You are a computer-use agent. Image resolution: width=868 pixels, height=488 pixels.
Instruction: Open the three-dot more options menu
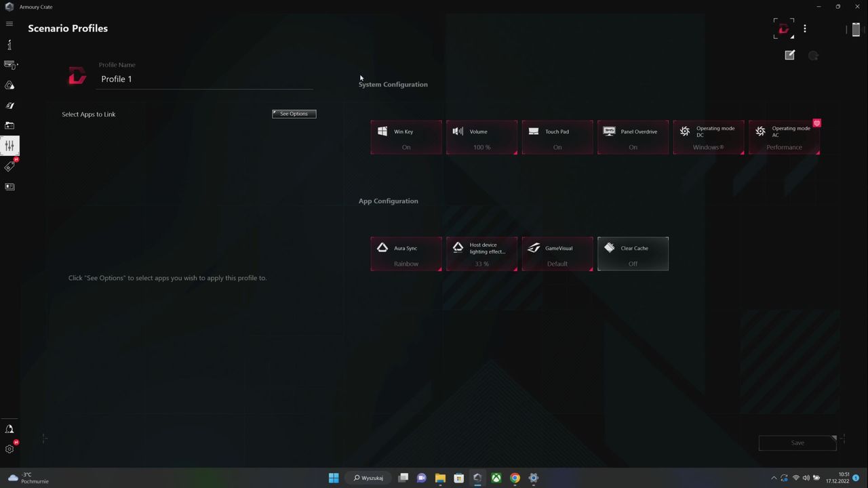coord(805,28)
